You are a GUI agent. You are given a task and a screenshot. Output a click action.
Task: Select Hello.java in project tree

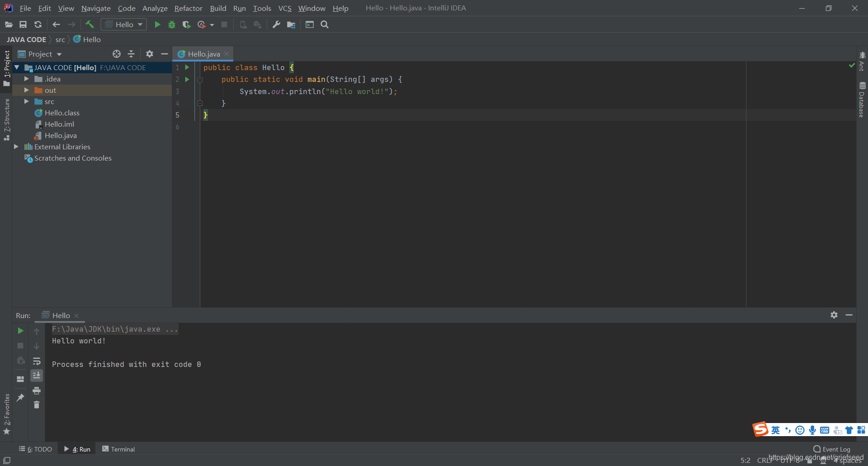[x=61, y=135]
